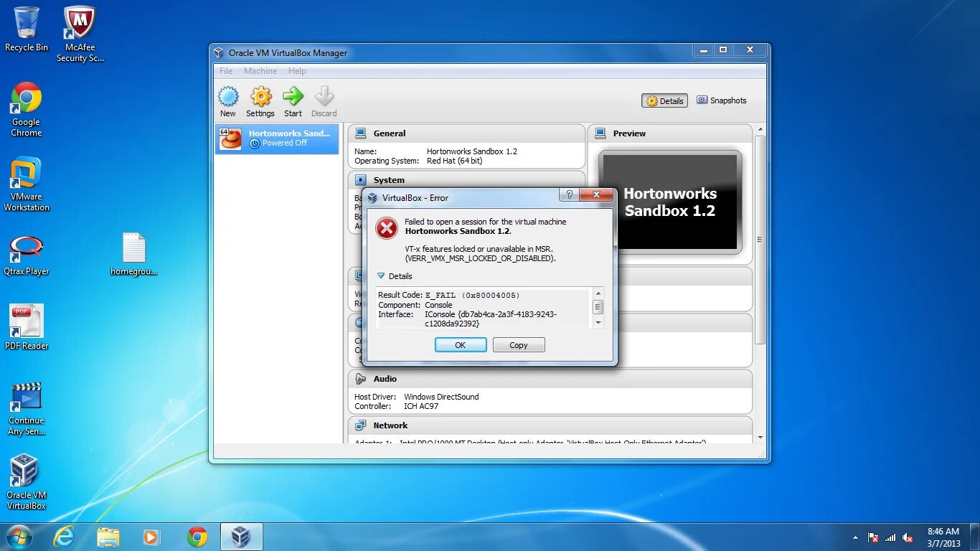This screenshot has height=551, width=980.
Task: Open Windows Media Player from taskbar
Action: [x=151, y=537]
